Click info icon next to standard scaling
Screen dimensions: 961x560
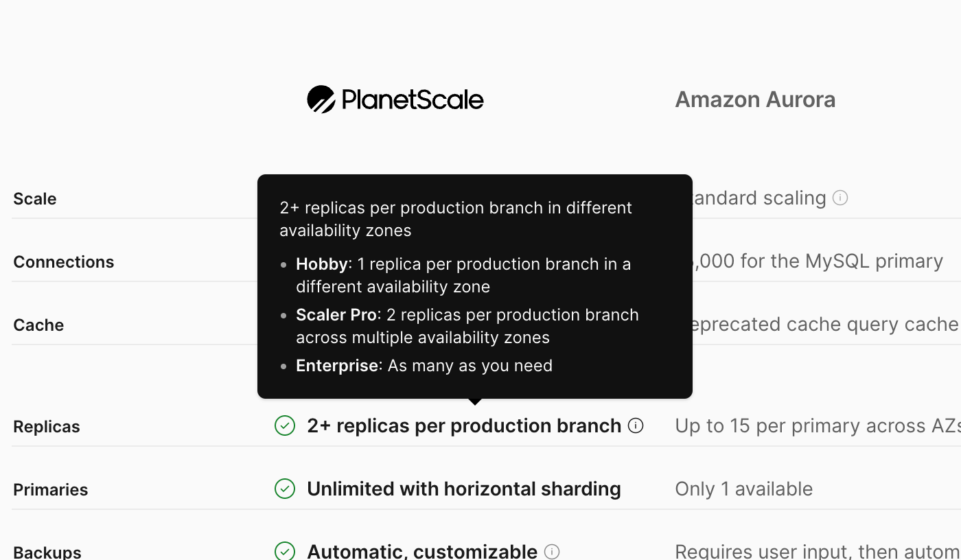(840, 198)
